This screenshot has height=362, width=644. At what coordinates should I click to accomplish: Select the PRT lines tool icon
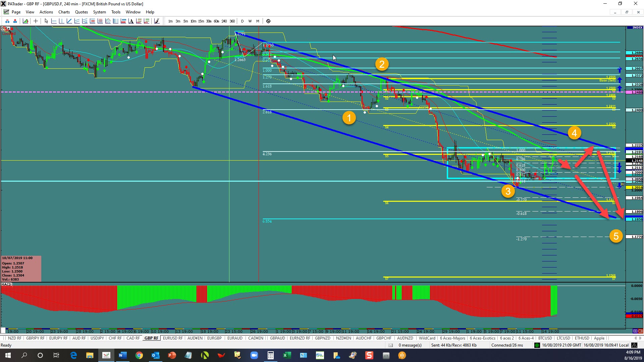(139, 21)
